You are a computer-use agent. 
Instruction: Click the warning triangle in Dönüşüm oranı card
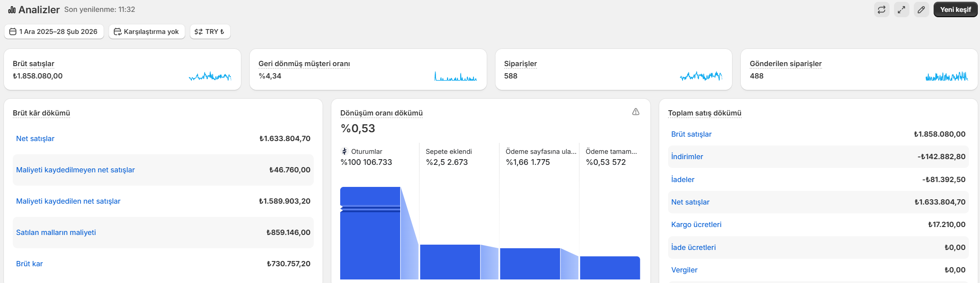point(636,112)
